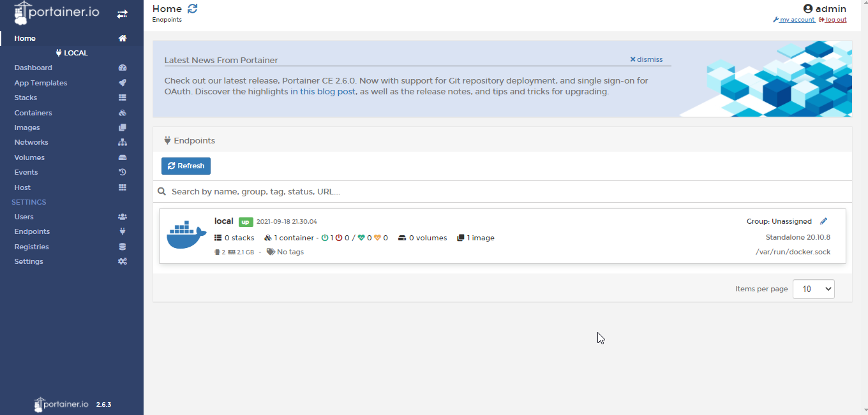Click version number 2.6.3

103,405
